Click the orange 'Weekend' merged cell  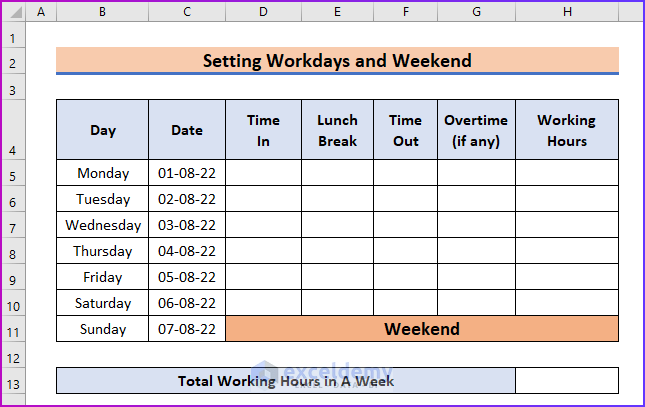pos(422,329)
